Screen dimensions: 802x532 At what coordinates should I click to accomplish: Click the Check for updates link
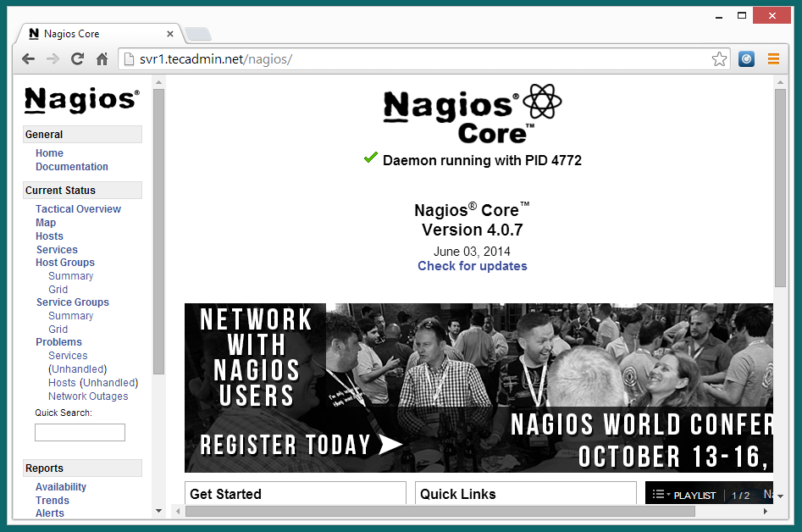point(472,266)
